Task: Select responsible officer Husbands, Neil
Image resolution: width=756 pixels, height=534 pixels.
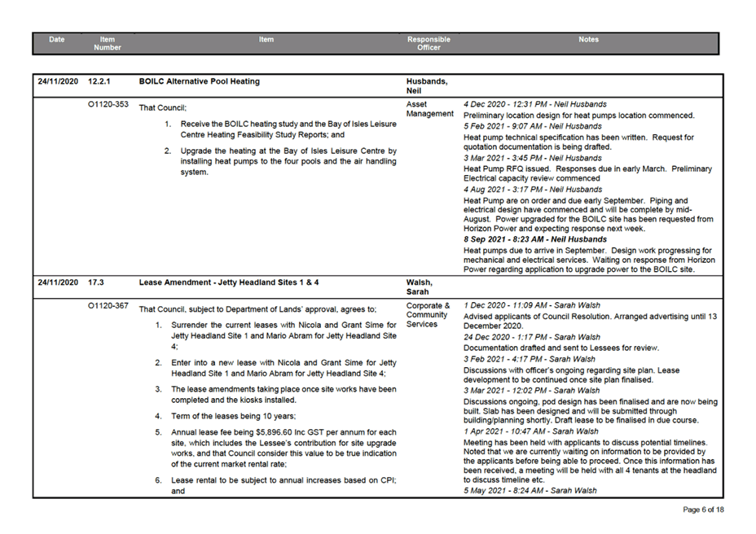Action: [x=419, y=85]
